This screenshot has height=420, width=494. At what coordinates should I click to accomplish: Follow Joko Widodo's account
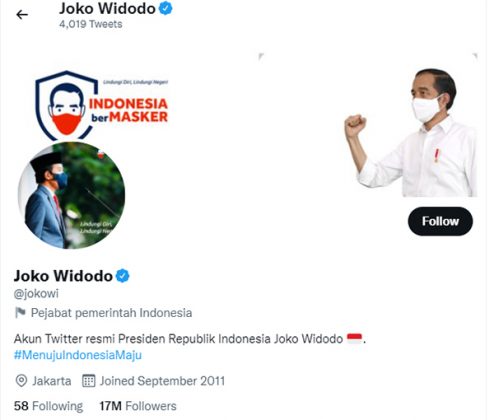440,221
